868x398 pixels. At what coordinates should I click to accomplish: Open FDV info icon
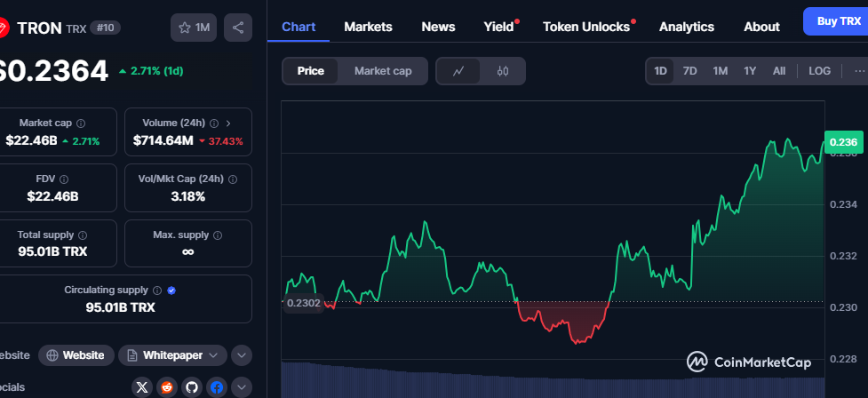tap(64, 179)
